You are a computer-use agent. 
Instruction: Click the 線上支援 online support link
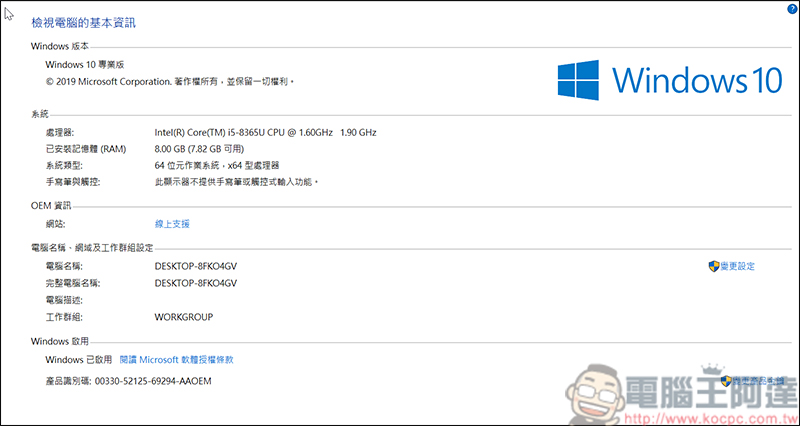coord(172,224)
